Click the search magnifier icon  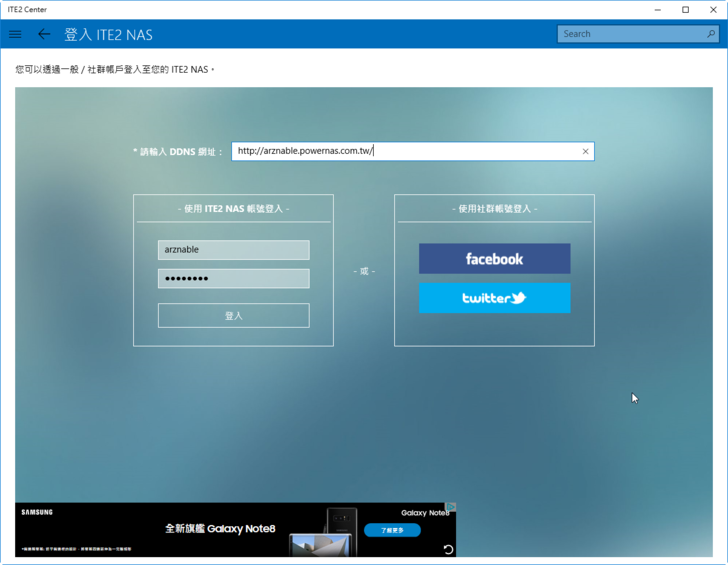pyautogui.click(x=711, y=34)
